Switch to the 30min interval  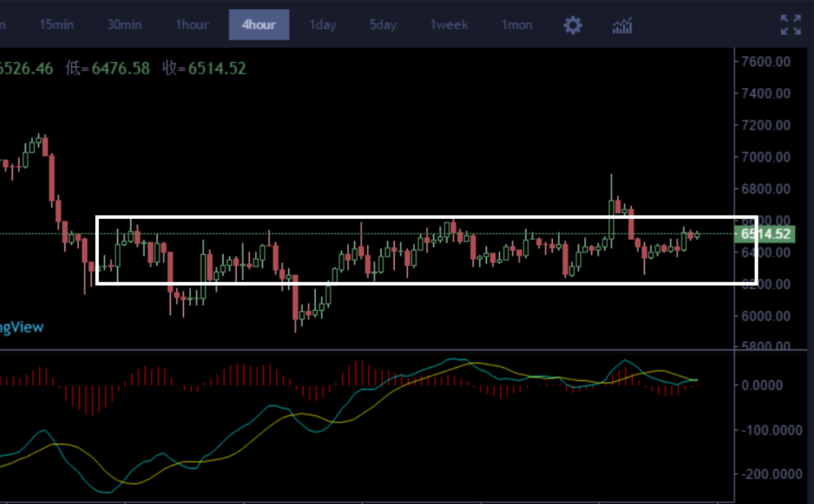click(124, 25)
